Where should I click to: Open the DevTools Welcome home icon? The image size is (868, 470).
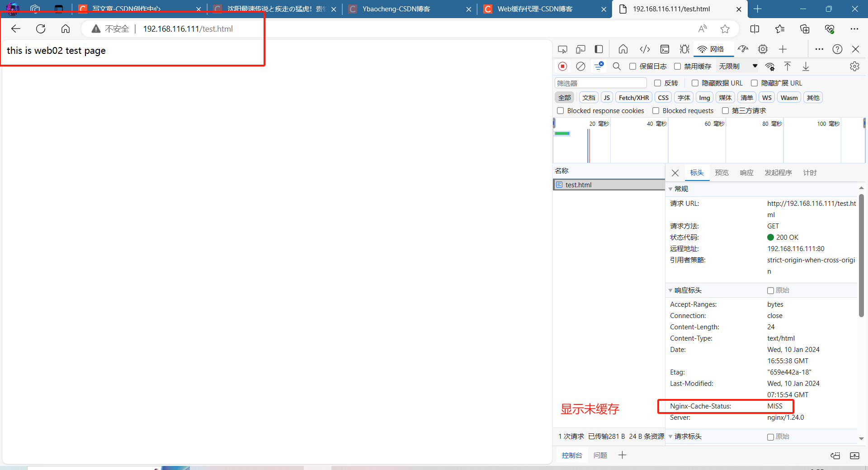[x=623, y=49]
